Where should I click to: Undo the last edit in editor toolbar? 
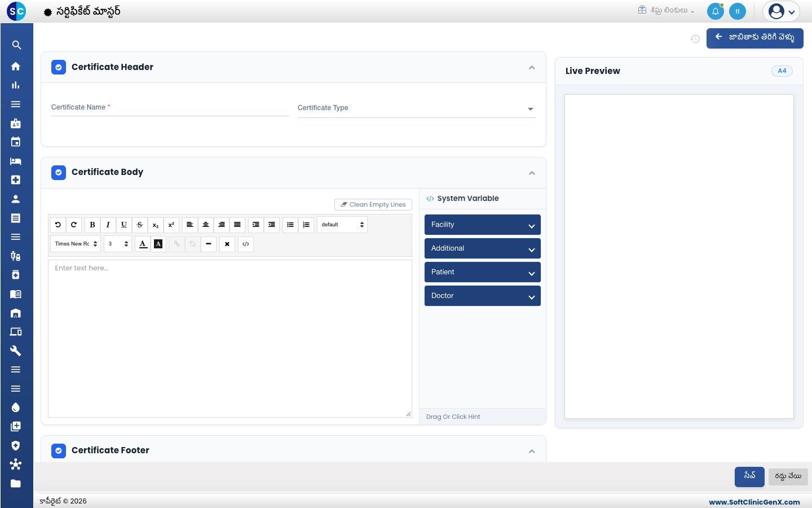(58, 225)
